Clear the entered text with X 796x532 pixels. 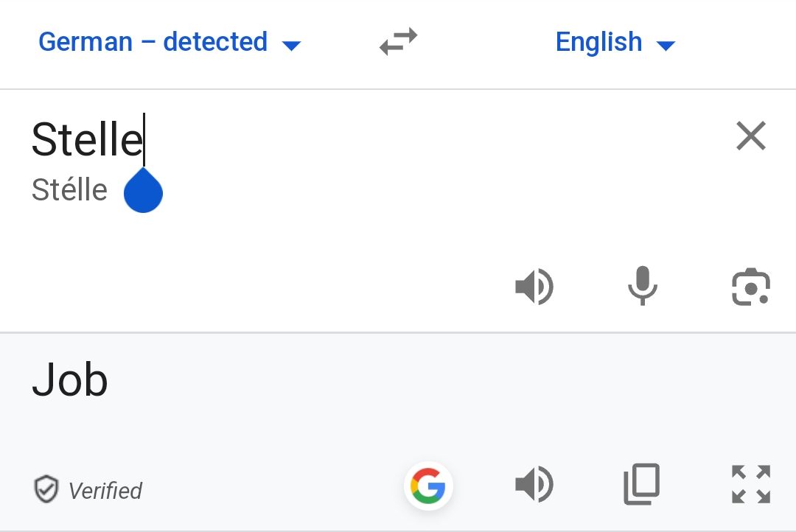[x=751, y=136]
